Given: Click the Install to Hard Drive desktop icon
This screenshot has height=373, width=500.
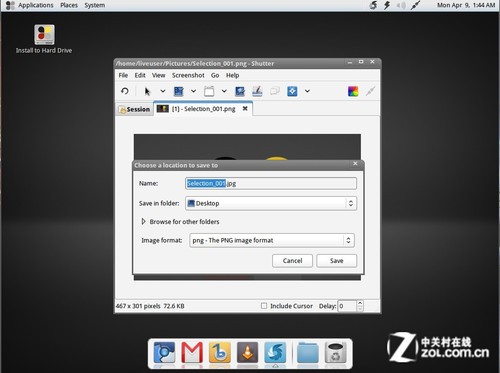Looking at the screenshot, I should [x=44, y=39].
